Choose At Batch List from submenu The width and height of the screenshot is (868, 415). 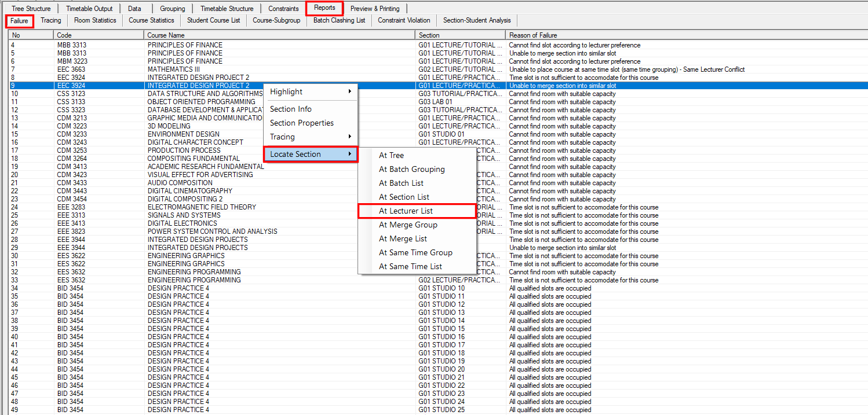coord(417,183)
